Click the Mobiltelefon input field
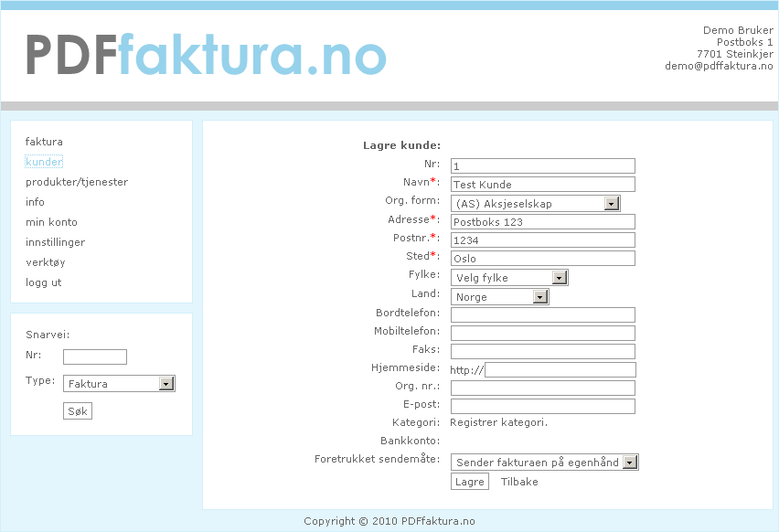The image size is (779, 532). click(543, 334)
